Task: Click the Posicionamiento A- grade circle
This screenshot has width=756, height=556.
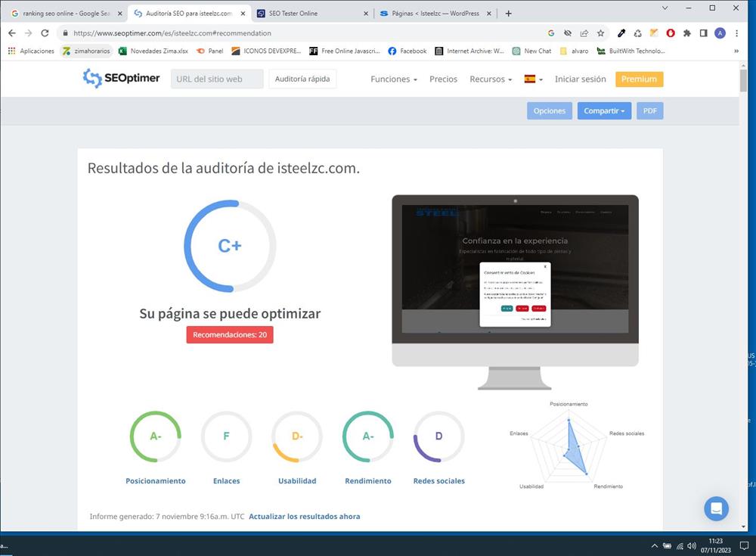Action: 156,436
